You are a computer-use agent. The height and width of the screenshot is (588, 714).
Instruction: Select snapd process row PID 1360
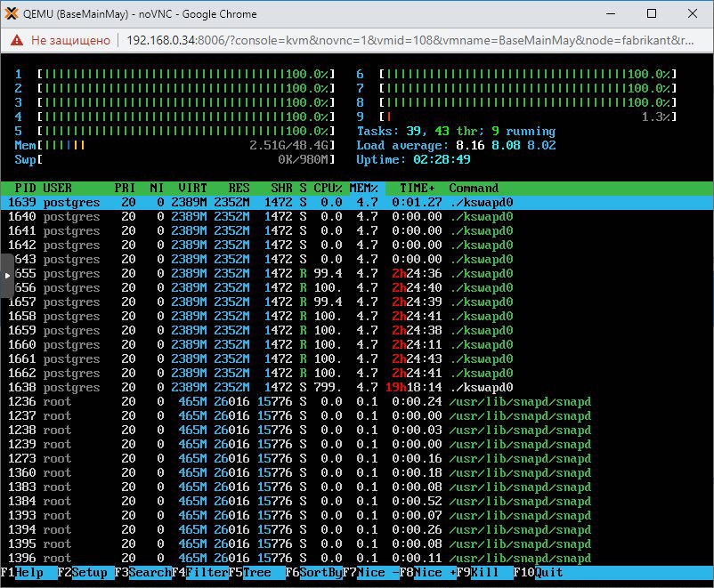point(357,473)
